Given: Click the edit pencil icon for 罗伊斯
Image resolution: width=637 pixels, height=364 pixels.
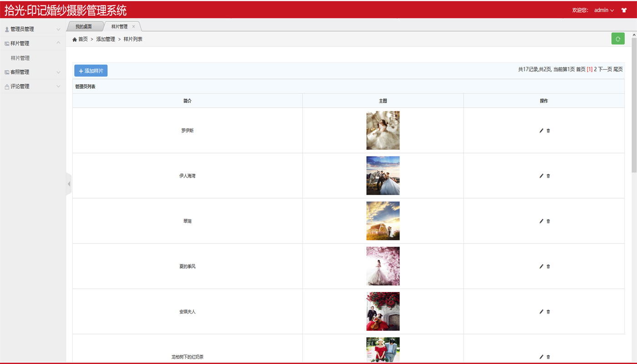Looking at the screenshot, I should tap(541, 131).
